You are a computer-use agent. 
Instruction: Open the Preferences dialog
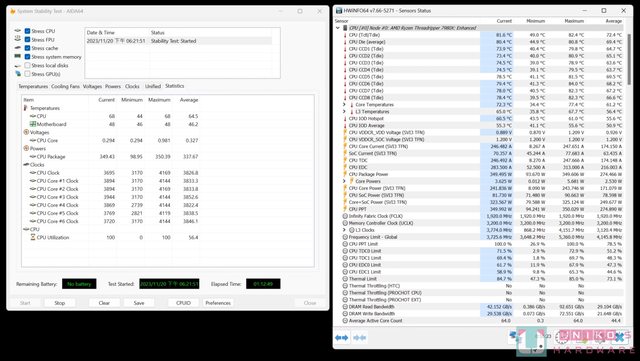[218, 303]
